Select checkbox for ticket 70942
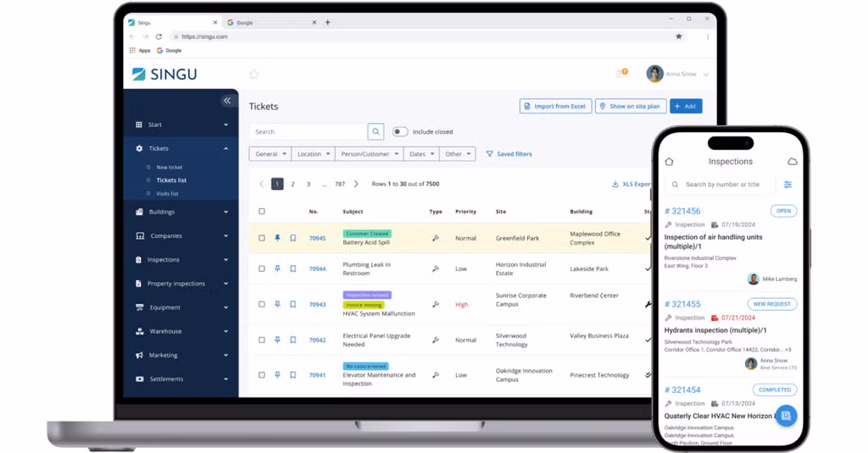 click(262, 340)
